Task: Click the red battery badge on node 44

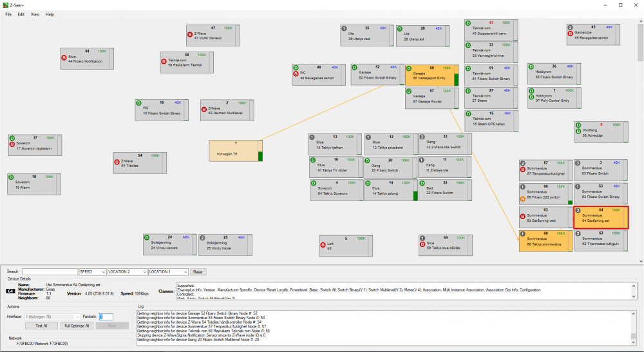Action: 64,57
